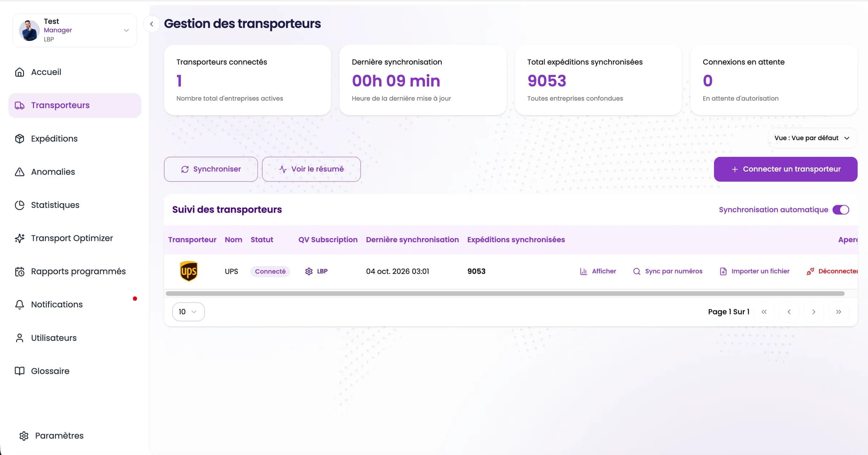The height and width of the screenshot is (455, 868).
Task: Click Connecter un transporteur button
Action: (786, 169)
